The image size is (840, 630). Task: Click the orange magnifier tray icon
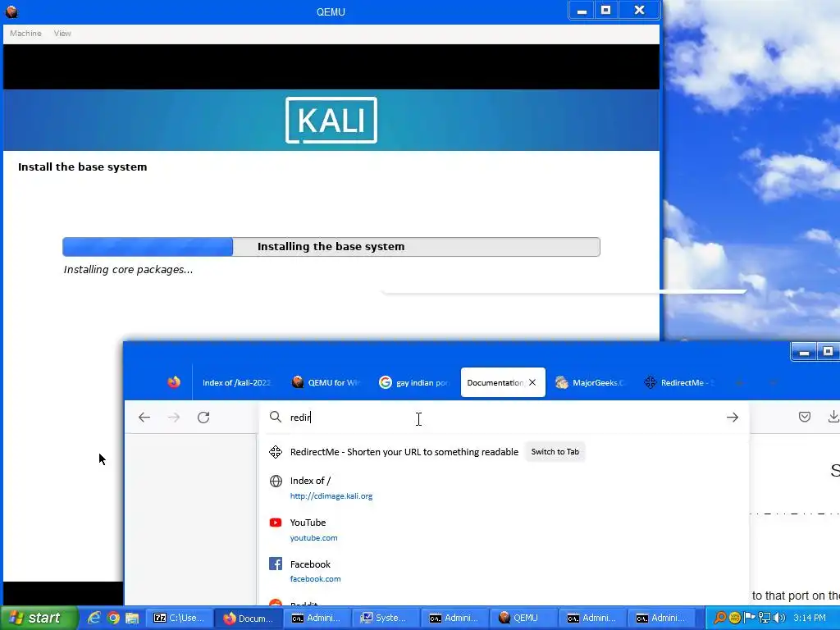[719, 618]
